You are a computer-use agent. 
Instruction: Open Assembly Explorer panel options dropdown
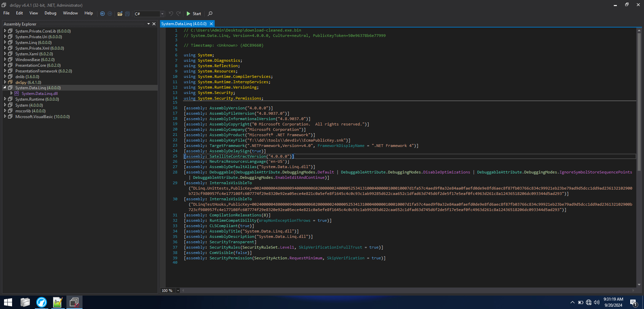149,24
